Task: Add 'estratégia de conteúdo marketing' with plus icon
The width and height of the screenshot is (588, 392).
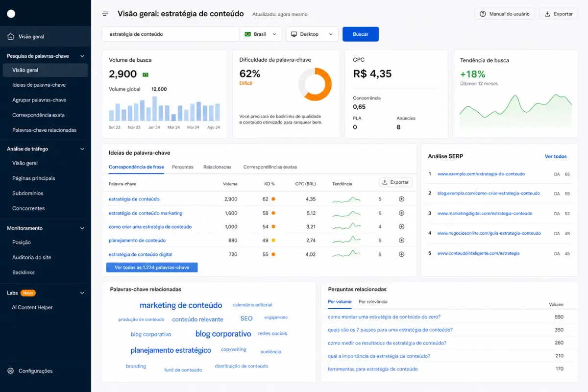Action: 401,213
